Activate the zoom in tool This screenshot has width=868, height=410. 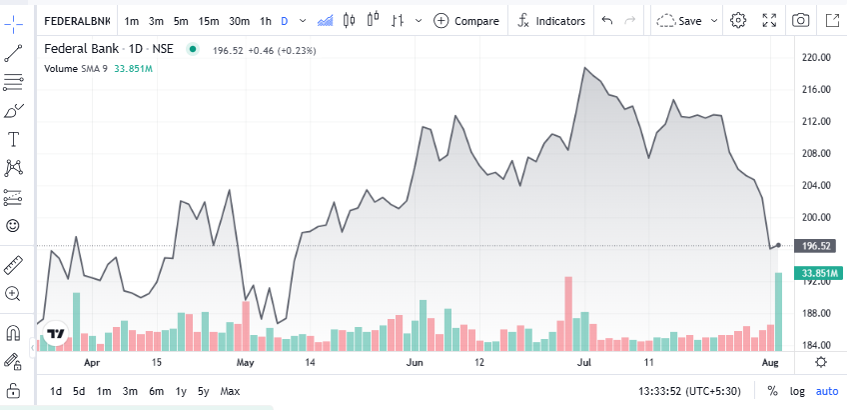[x=13, y=294]
